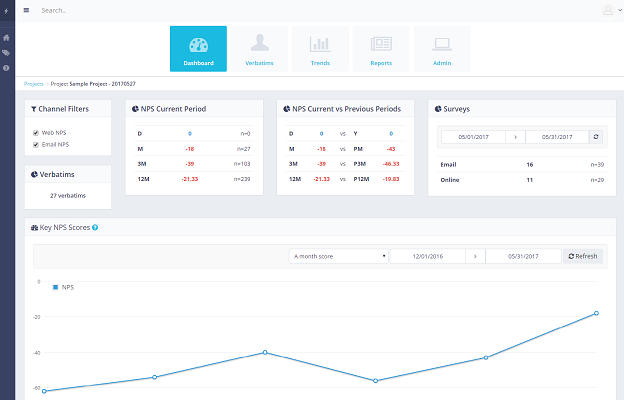Click the P12M value -19.83
The width and height of the screenshot is (624, 400).
click(391, 179)
